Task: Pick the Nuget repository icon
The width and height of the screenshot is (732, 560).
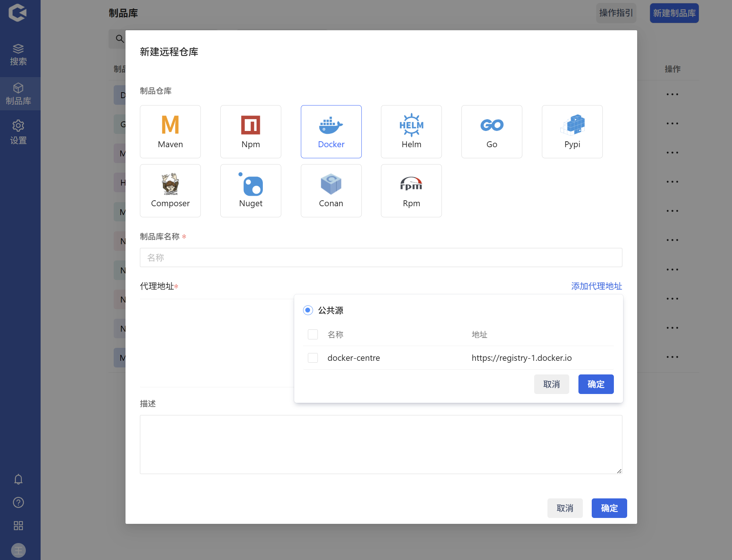Action: point(251,190)
